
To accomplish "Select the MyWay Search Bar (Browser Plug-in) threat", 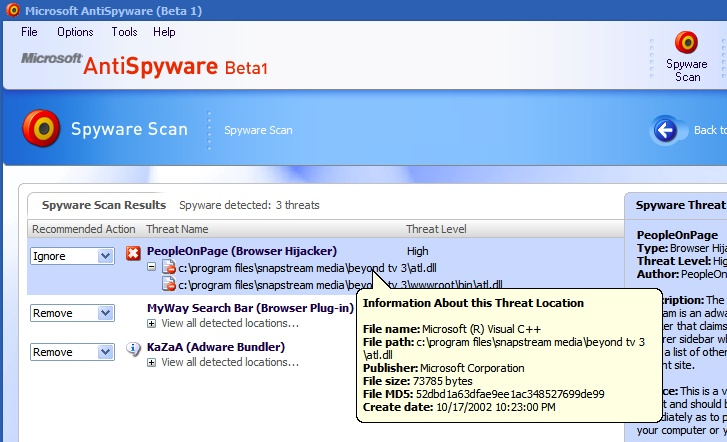I will [250, 308].
